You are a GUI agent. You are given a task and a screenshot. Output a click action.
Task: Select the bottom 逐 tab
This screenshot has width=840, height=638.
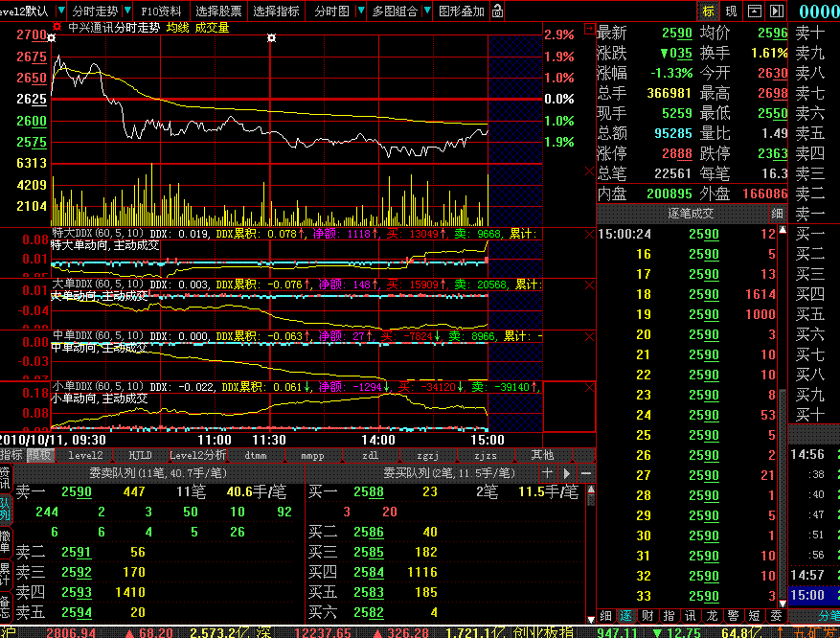point(626,616)
